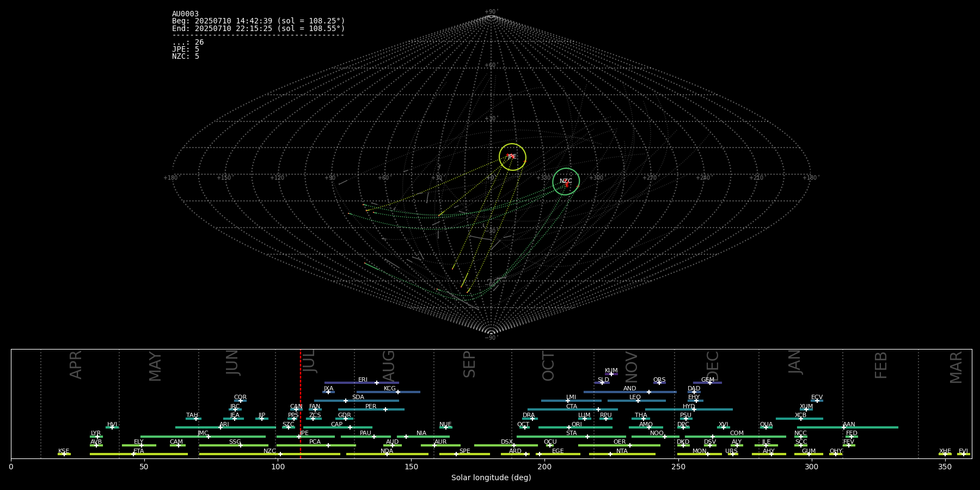Select the XHE shower bar in timeline
980x490 pixels.
point(945,454)
